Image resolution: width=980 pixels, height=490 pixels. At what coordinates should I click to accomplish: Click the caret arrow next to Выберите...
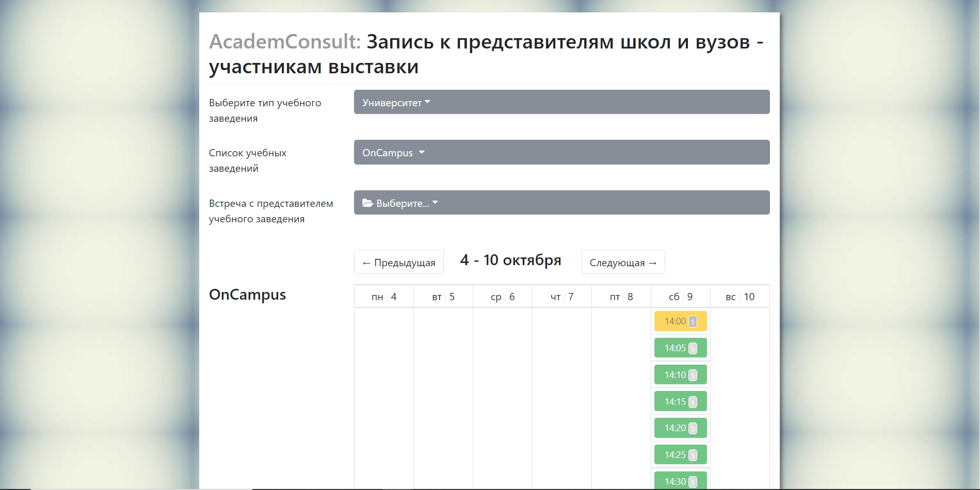click(x=436, y=203)
